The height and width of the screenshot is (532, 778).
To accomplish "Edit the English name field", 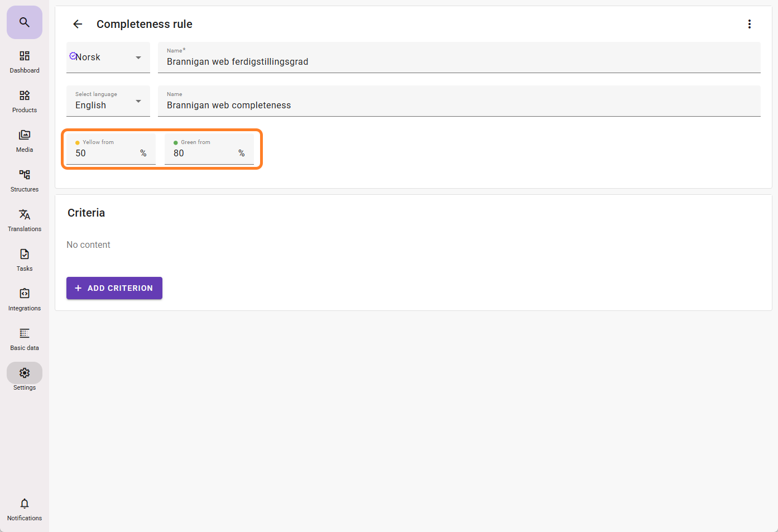I will click(459, 105).
